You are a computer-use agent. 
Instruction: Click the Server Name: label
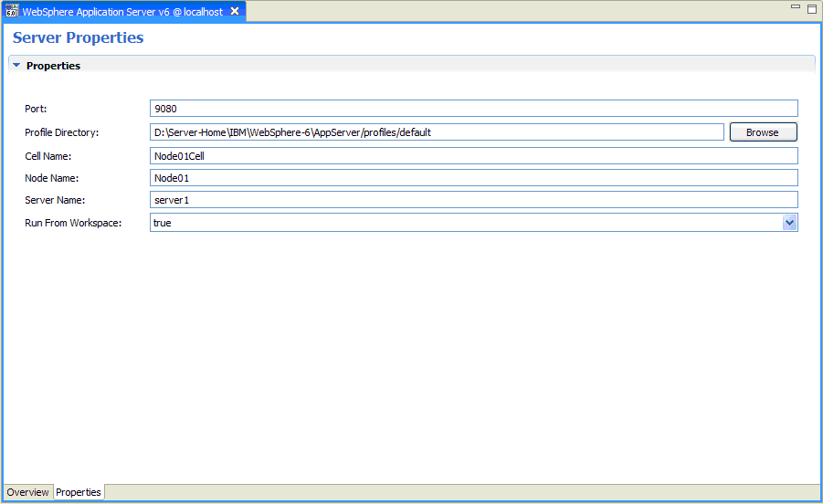pos(55,200)
